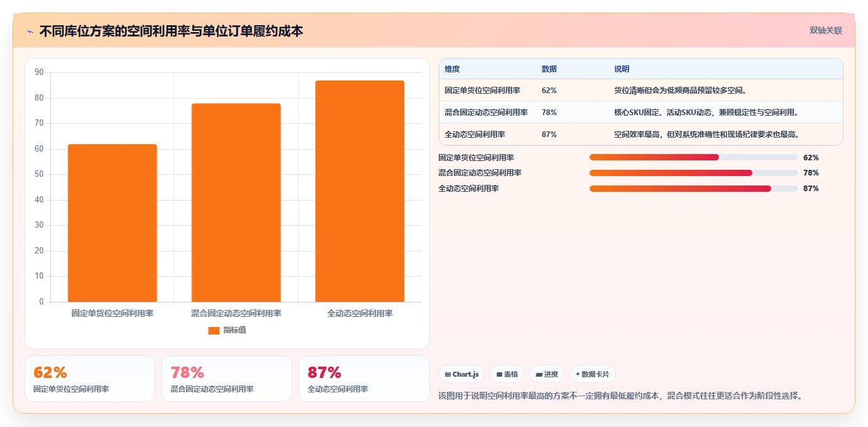Select the 表格 tag chip
Image resolution: width=868 pixels, height=427 pixels.
point(507,374)
